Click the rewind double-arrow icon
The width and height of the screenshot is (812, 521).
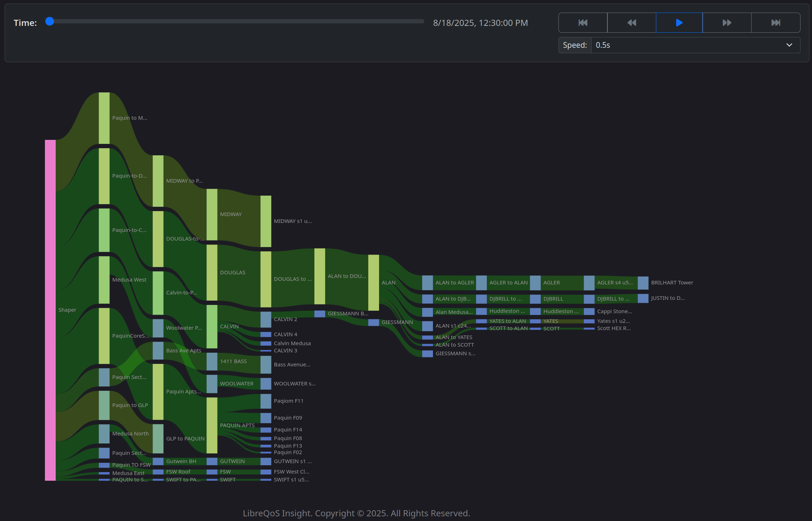coord(631,23)
